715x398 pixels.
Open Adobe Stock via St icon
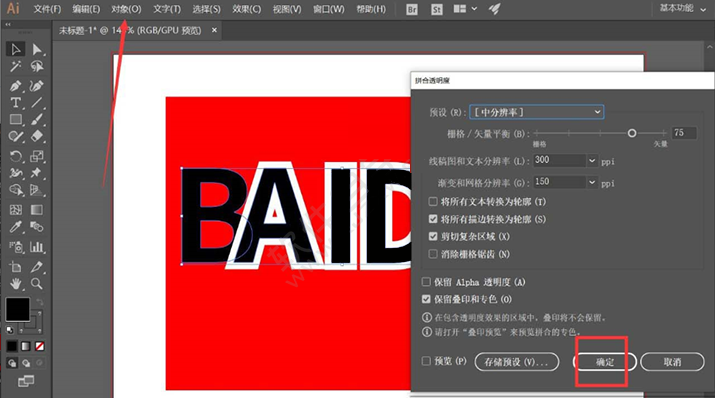point(436,9)
